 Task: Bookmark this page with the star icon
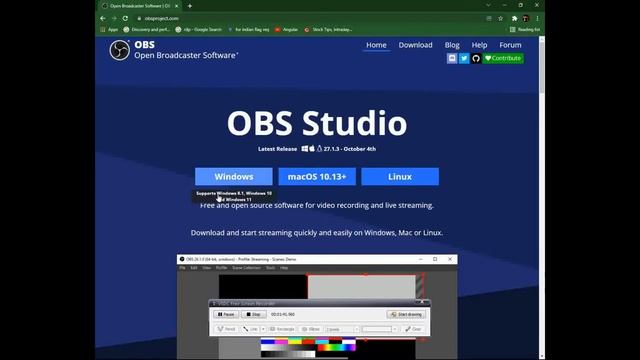pyautogui.click(x=500, y=18)
